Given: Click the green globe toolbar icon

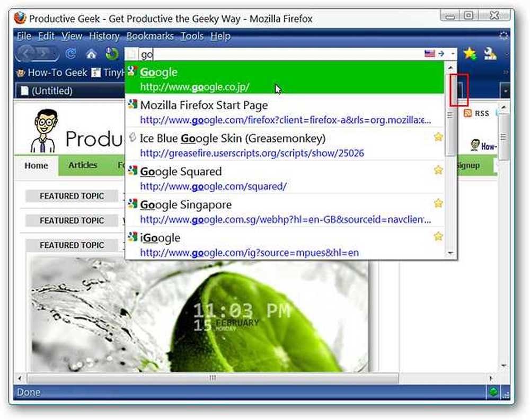Looking at the screenshot, I should click(111, 53).
